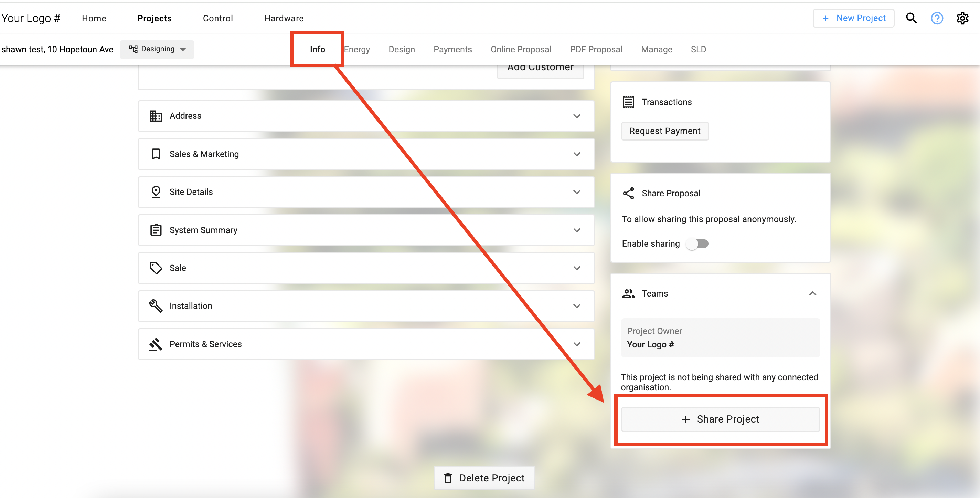This screenshot has height=498, width=980.
Task: Click the plus icon on Share Project
Action: pyautogui.click(x=685, y=419)
